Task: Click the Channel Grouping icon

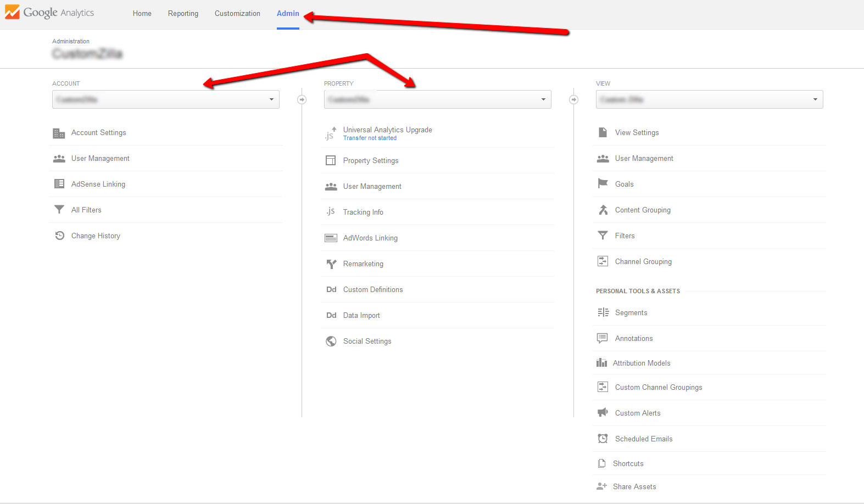Action: (x=603, y=261)
